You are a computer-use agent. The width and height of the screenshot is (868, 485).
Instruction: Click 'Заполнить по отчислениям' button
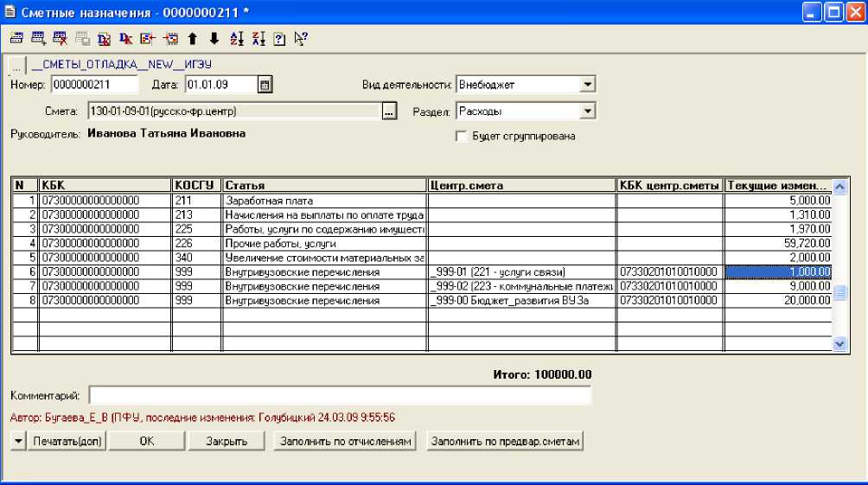click(345, 441)
